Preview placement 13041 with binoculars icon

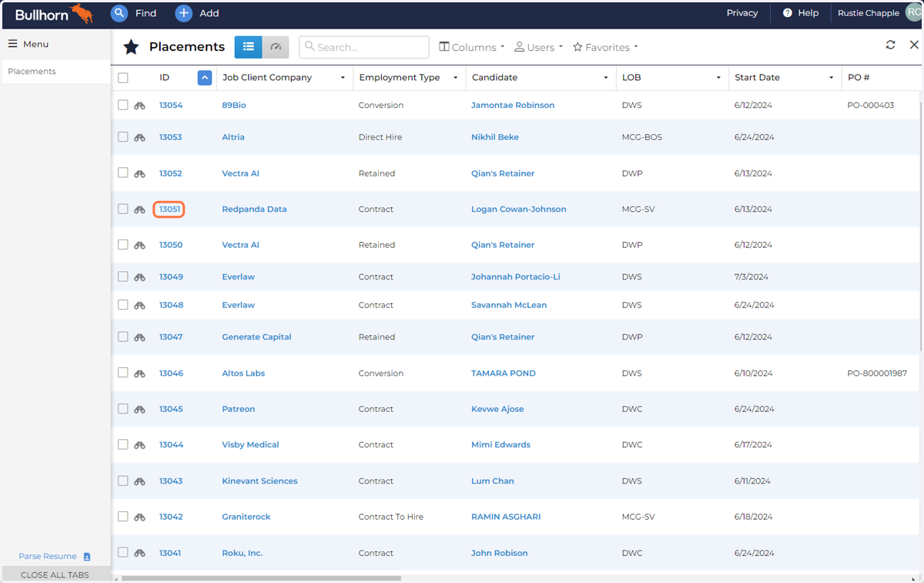click(x=139, y=553)
